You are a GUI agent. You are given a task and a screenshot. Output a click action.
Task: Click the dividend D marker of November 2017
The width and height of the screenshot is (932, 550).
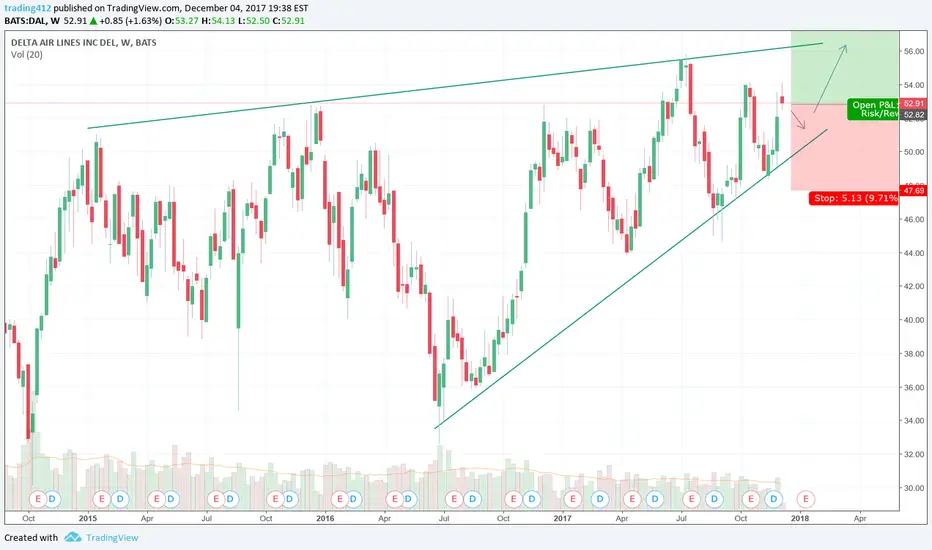774,499
